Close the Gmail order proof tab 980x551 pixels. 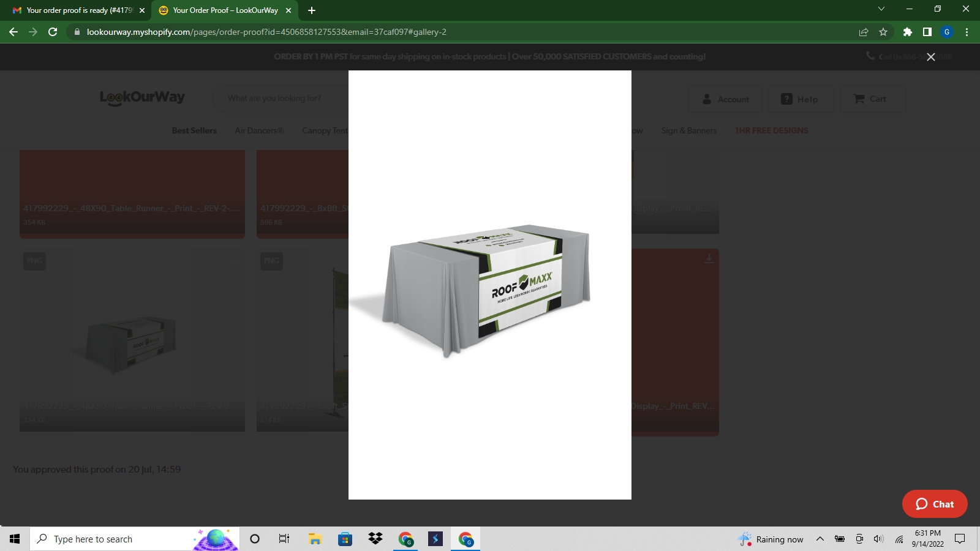(x=142, y=10)
